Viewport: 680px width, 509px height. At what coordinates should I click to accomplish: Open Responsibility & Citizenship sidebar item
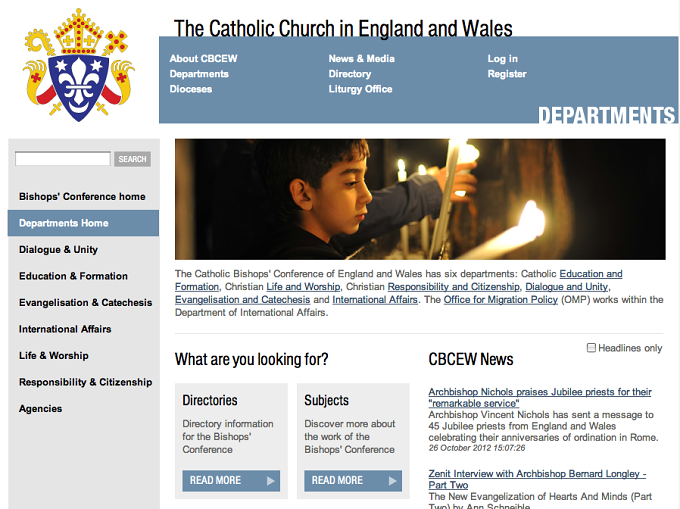pos(85,382)
